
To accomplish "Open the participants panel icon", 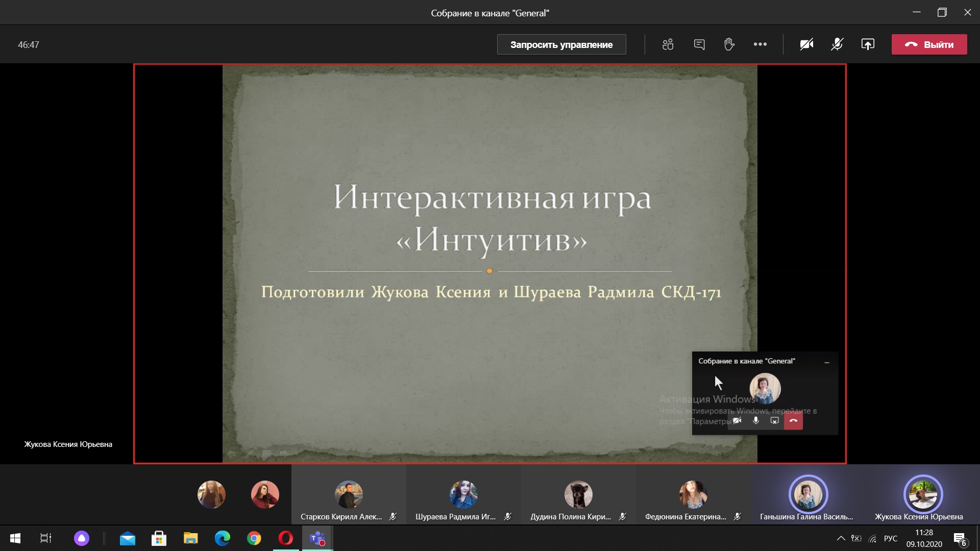I will 668,44.
